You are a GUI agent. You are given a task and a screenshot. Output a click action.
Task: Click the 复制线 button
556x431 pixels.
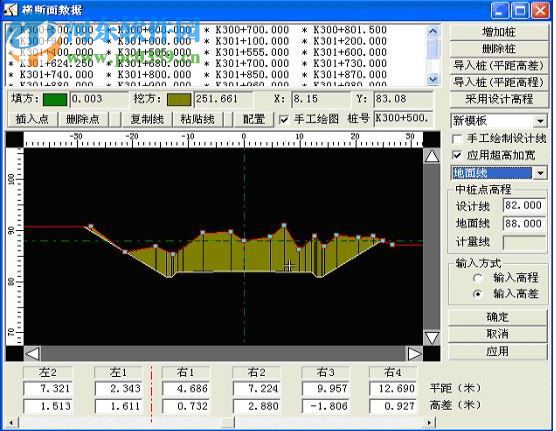point(147,119)
